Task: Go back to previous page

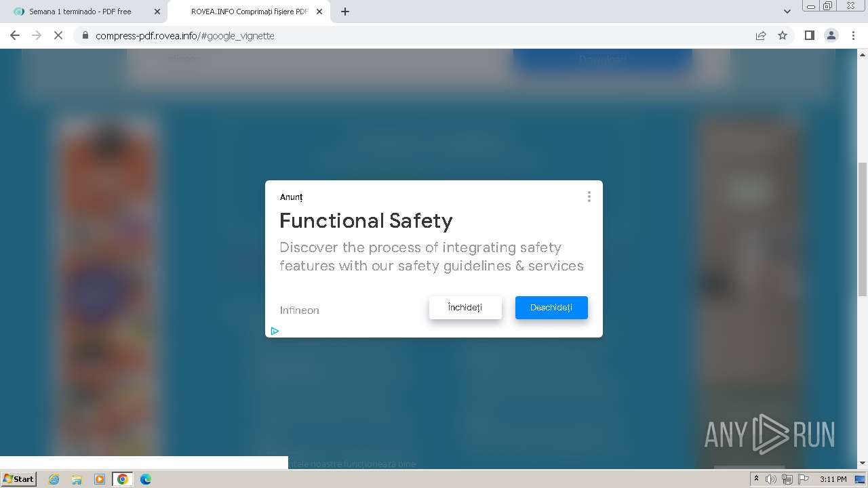Action: click(x=15, y=35)
